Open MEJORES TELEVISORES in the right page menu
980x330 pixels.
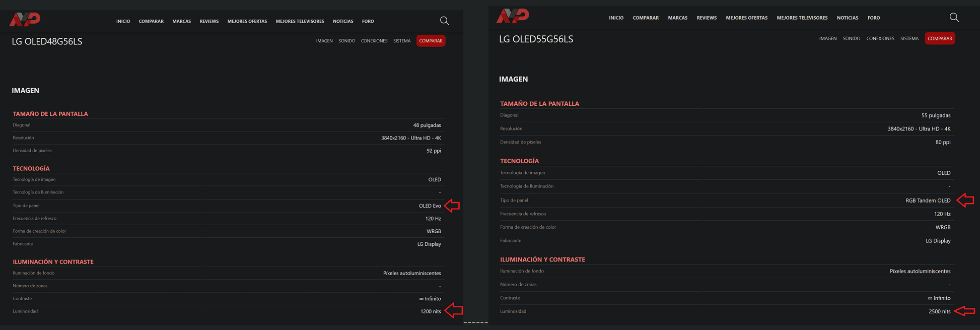click(802, 18)
